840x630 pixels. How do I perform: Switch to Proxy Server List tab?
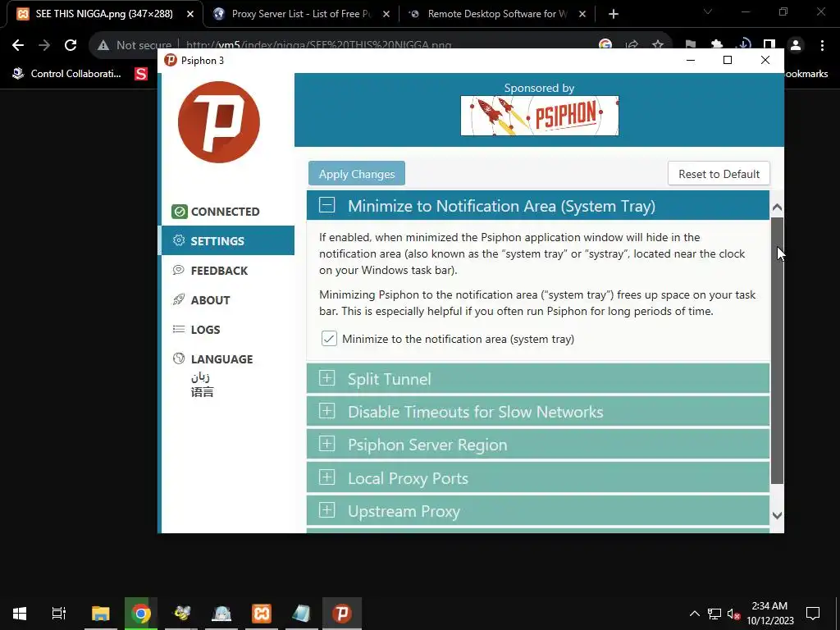(300, 14)
